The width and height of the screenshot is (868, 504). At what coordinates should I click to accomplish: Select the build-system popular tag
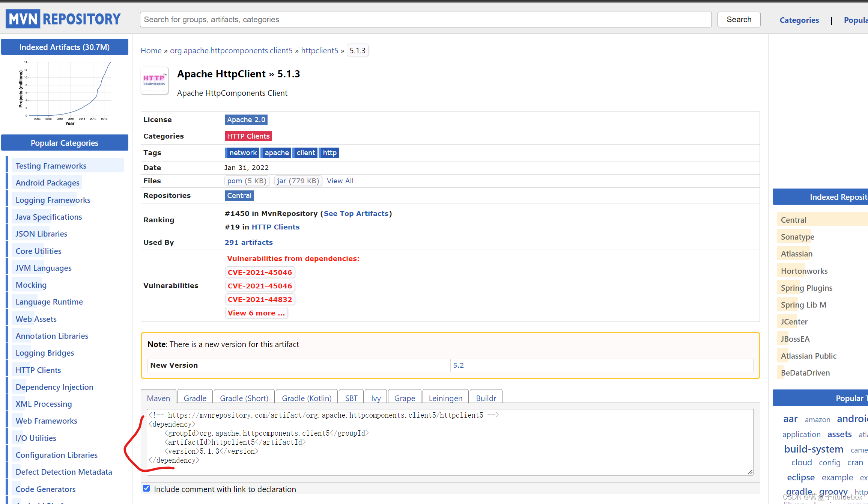(x=814, y=449)
